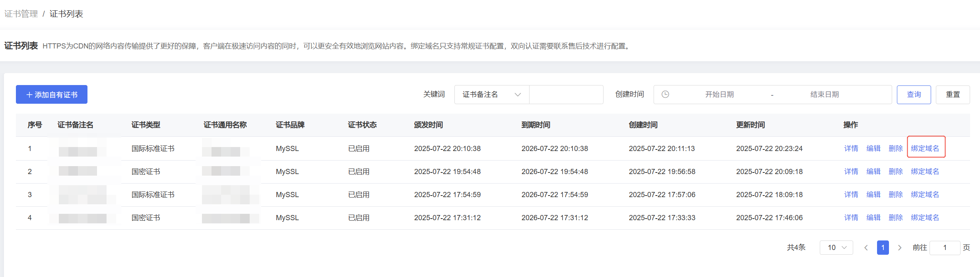Click 编辑 for certificate row 4
Viewport: 980px width, 277px height.
[x=873, y=218]
